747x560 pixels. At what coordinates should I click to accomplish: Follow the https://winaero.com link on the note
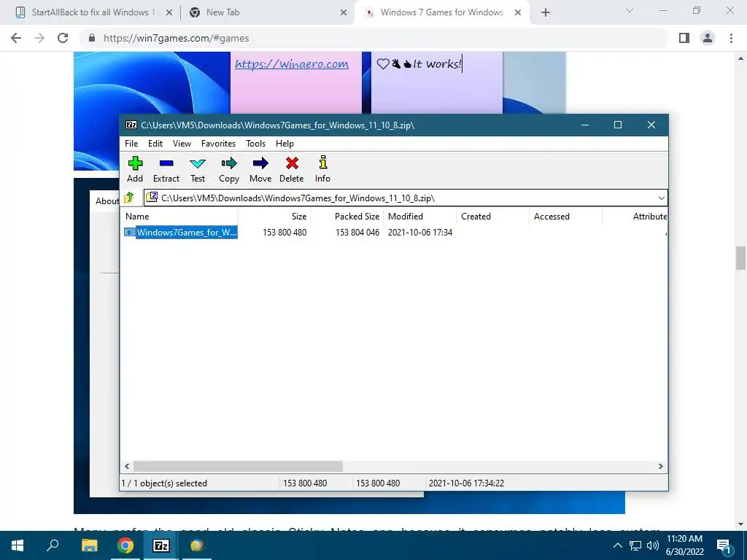coord(292,64)
